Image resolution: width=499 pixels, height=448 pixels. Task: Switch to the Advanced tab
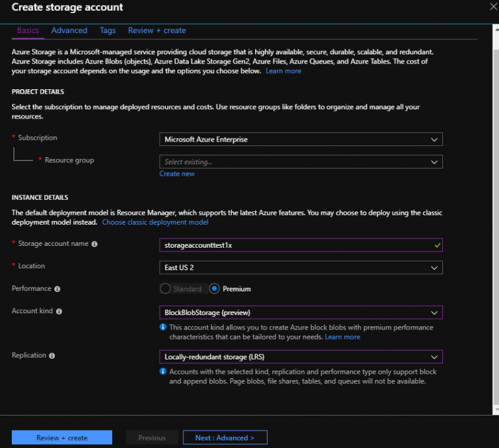click(x=69, y=30)
